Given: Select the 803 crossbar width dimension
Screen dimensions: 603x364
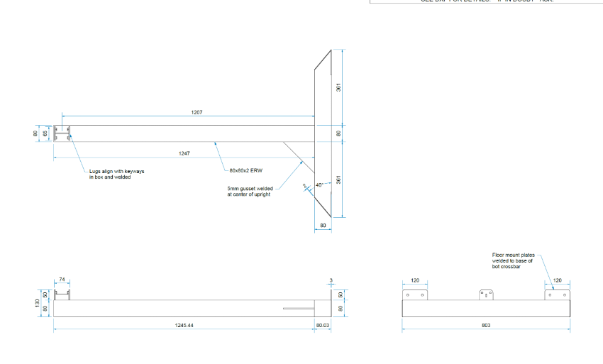Looking at the screenshot, I should point(486,325).
